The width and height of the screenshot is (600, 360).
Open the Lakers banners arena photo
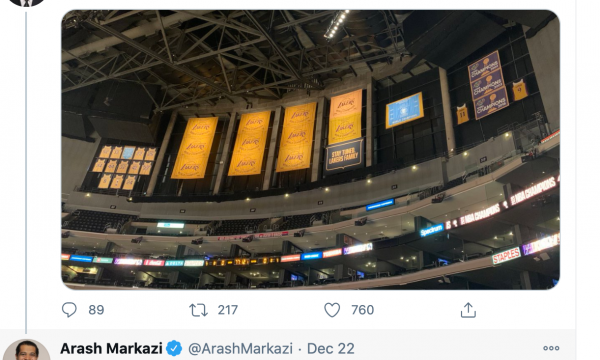click(x=310, y=150)
